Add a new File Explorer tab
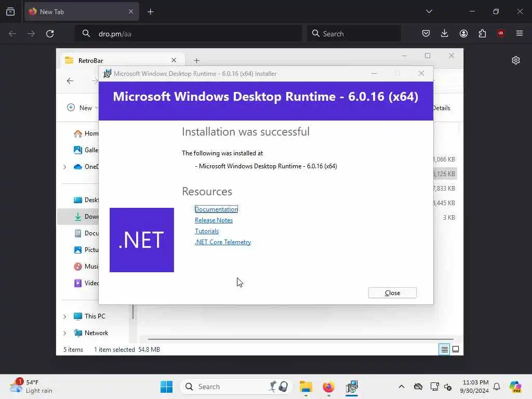This screenshot has height=399, width=532. (196, 61)
